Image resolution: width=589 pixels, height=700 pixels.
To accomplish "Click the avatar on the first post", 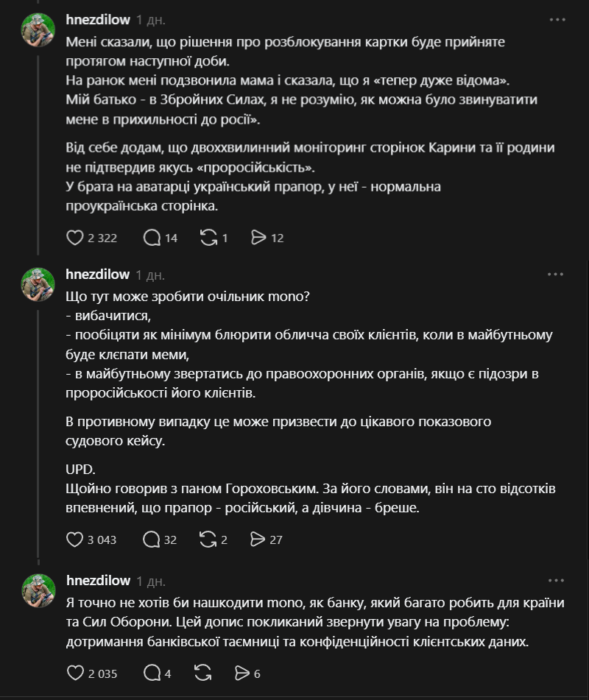I will point(38,29).
